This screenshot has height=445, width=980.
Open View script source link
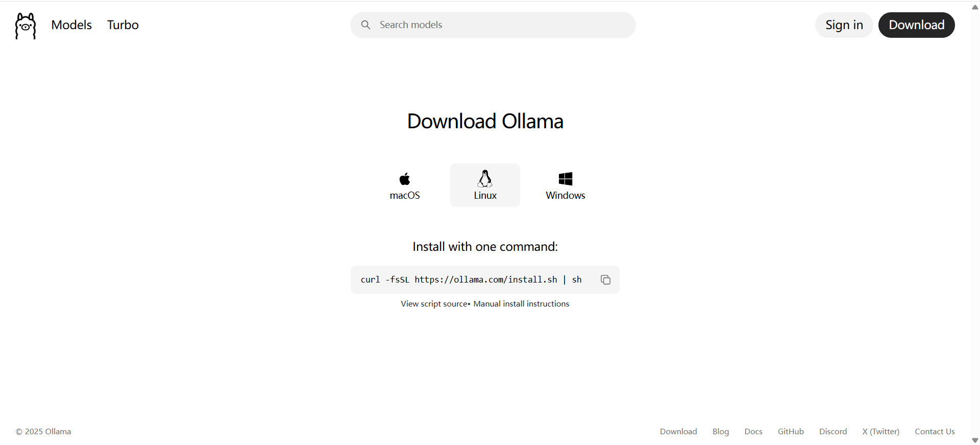(434, 303)
